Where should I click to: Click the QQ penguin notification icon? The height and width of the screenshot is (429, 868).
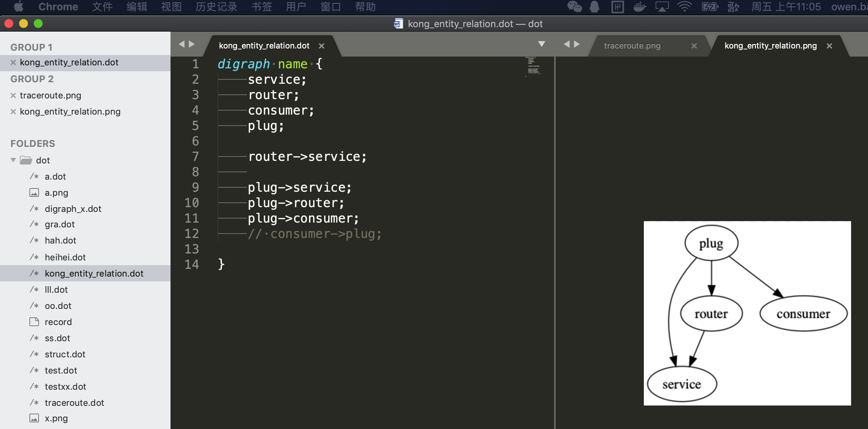pyautogui.click(x=594, y=7)
